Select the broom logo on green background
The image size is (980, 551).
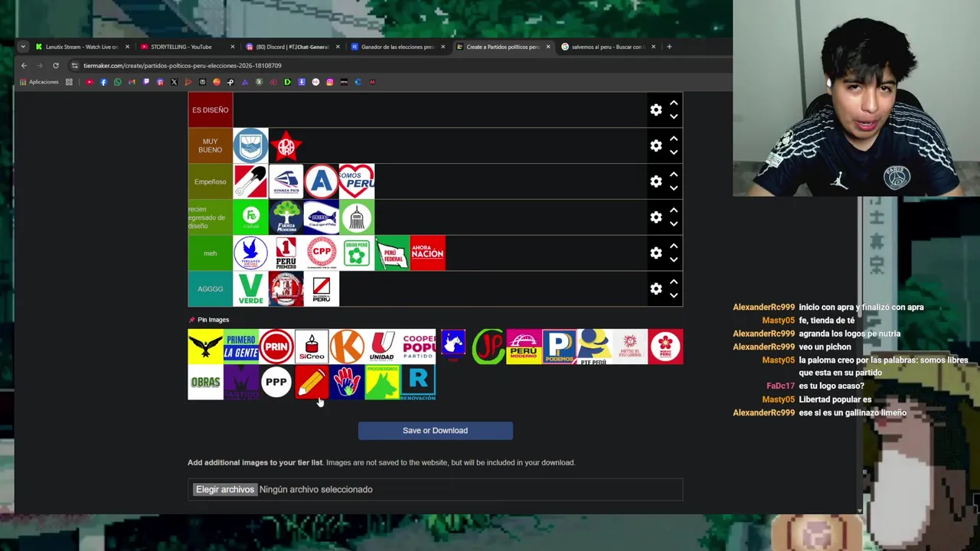pyautogui.click(x=357, y=217)
